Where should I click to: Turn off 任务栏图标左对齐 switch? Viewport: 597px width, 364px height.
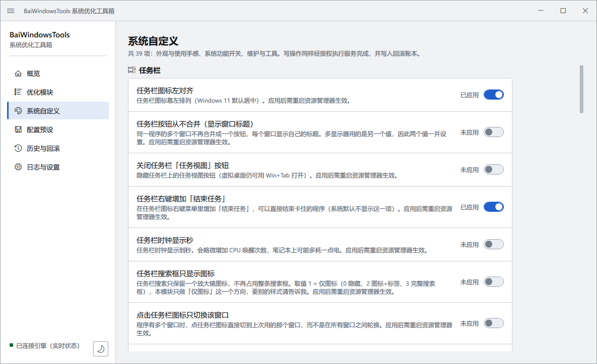[x=493, y=95]
